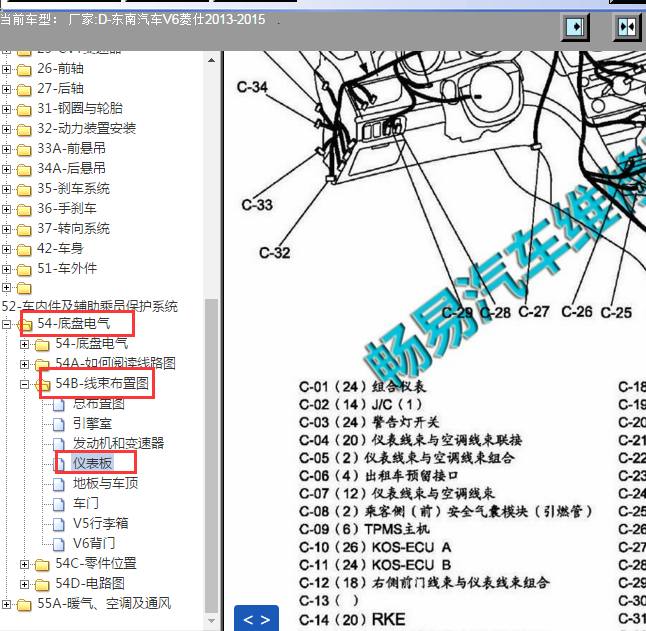Expand the 42-车身 folder
This screenshot has width=646, height=631.
click(x=6, y=250)
